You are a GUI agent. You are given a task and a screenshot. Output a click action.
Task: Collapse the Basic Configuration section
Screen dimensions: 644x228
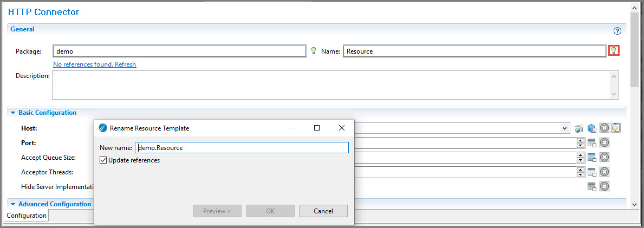click(13, 113)
